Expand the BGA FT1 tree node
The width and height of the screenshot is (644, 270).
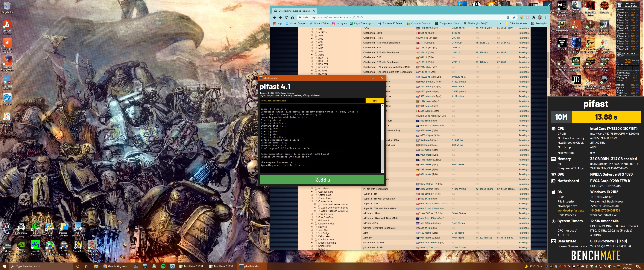[312, 58]
